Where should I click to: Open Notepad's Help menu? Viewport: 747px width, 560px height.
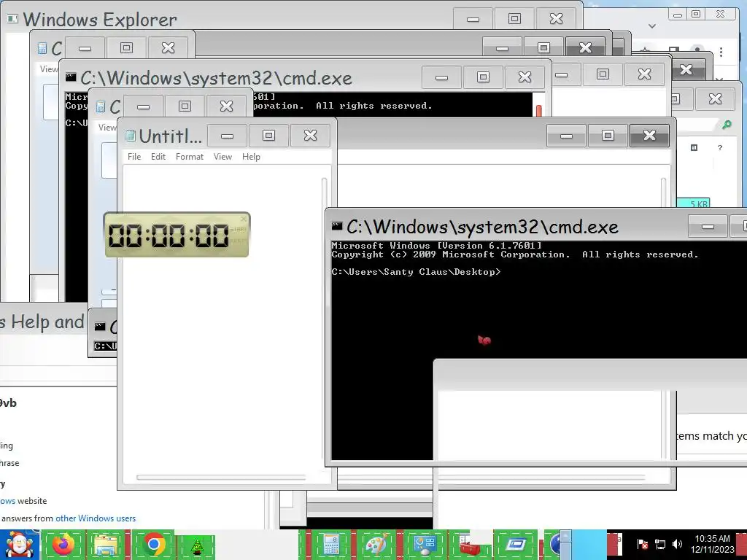pyautogui.click(x=251, y=157)
